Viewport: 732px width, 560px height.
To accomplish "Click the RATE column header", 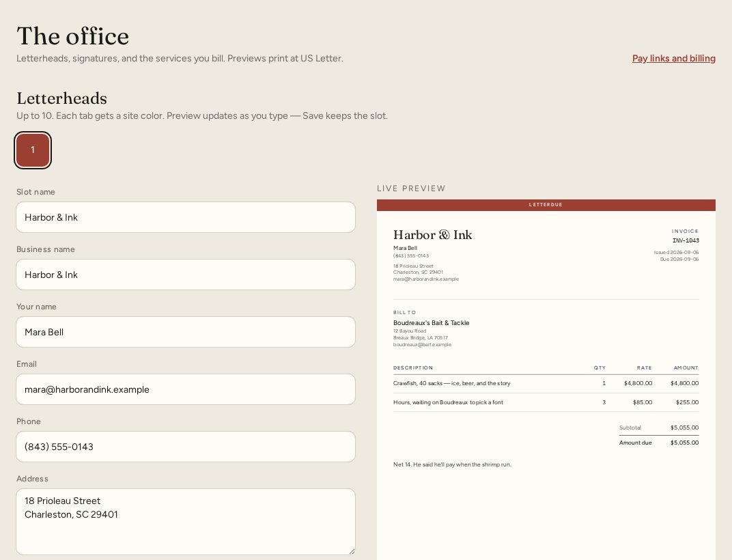I will (x=644, y=368).
